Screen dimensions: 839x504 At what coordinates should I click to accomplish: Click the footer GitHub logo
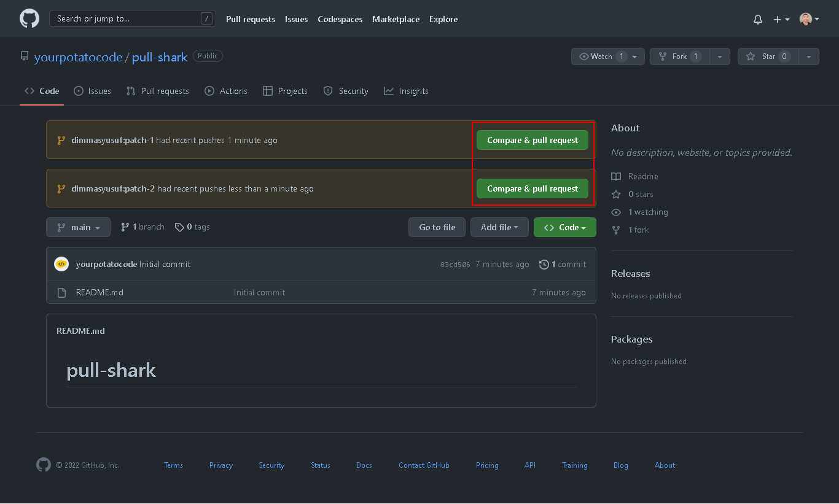(x=44, y=465)
